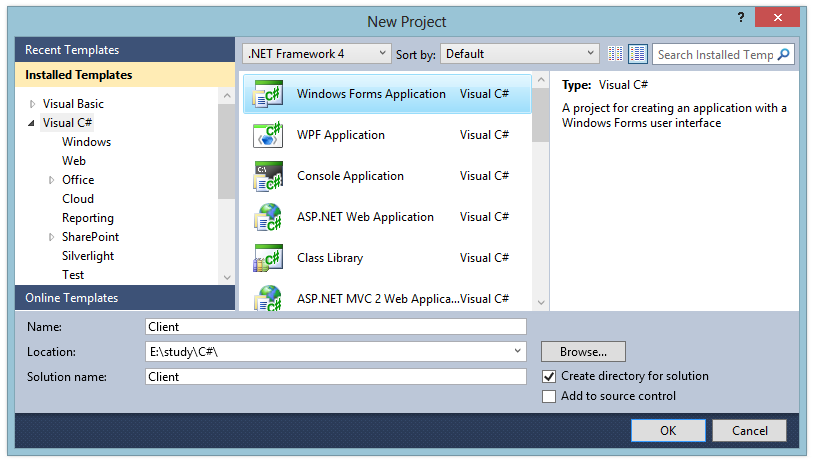Image resolution: width=813 pixels, height=464 pixels.
Task: Open the Sort by Default dropdown
Action: [x=520, y=53]
